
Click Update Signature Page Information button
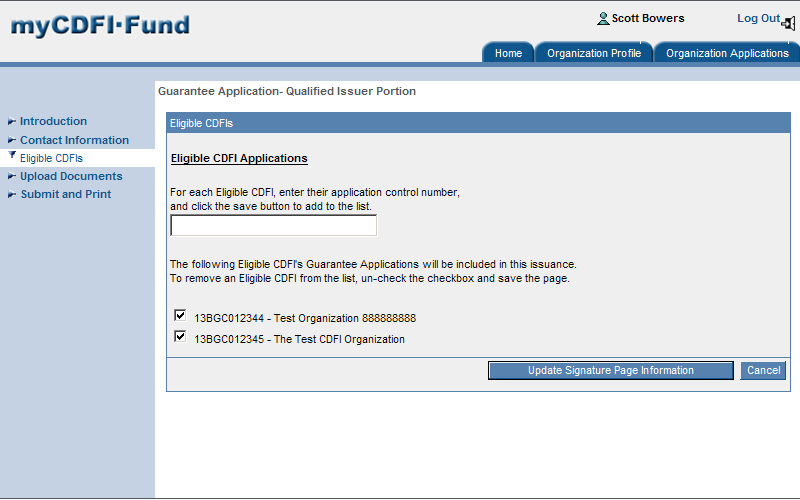(611, 370)
